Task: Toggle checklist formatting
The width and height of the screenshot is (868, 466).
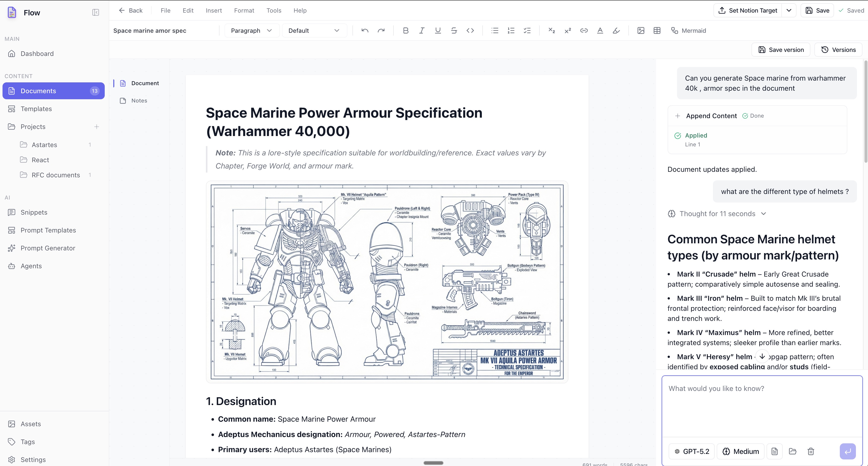Action: coord(527,31)
